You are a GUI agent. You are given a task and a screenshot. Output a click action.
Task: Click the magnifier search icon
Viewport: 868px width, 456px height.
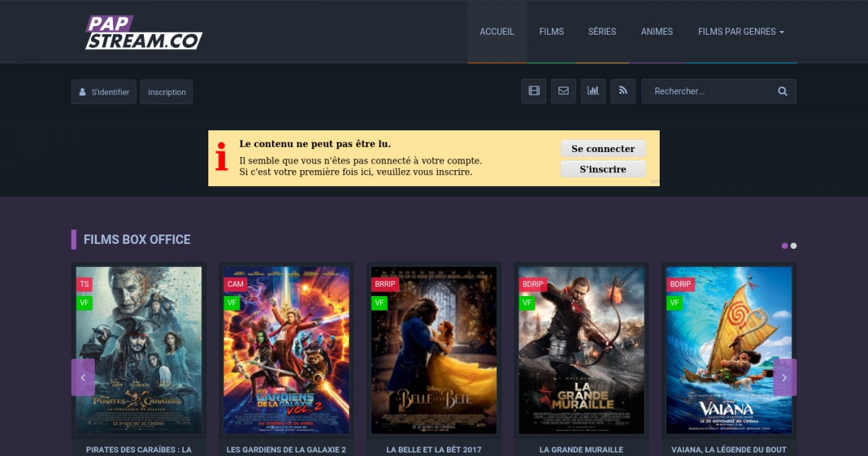point(782,91)
